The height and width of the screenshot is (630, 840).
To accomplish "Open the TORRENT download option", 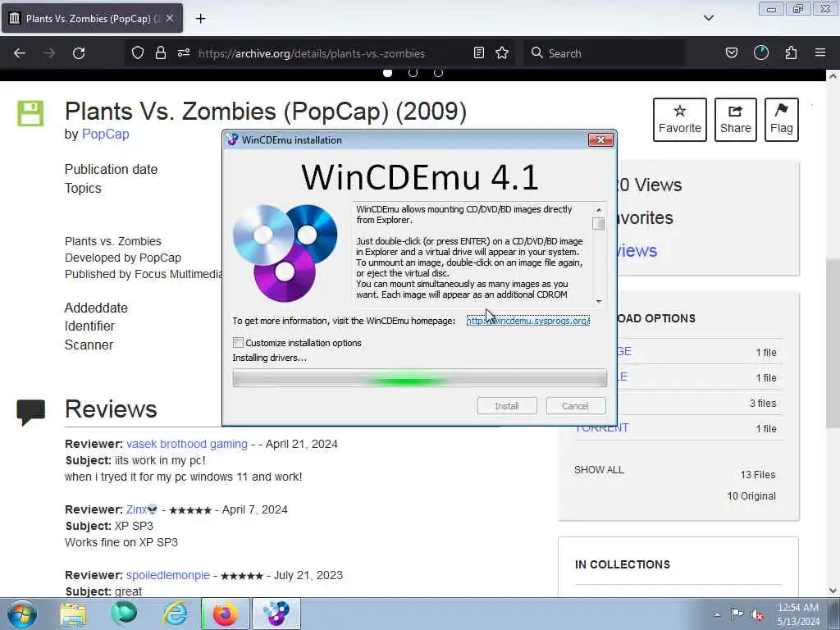I will (x=601, y=427).
